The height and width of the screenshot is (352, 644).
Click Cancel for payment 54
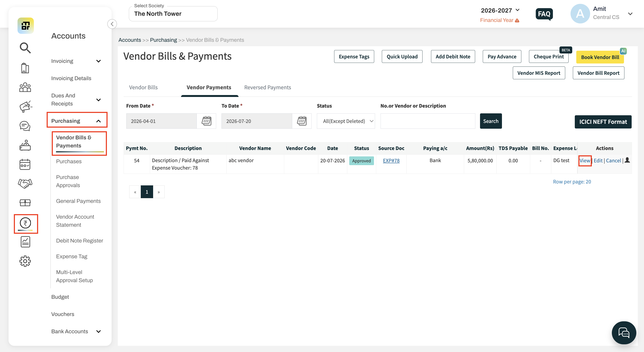613,161
